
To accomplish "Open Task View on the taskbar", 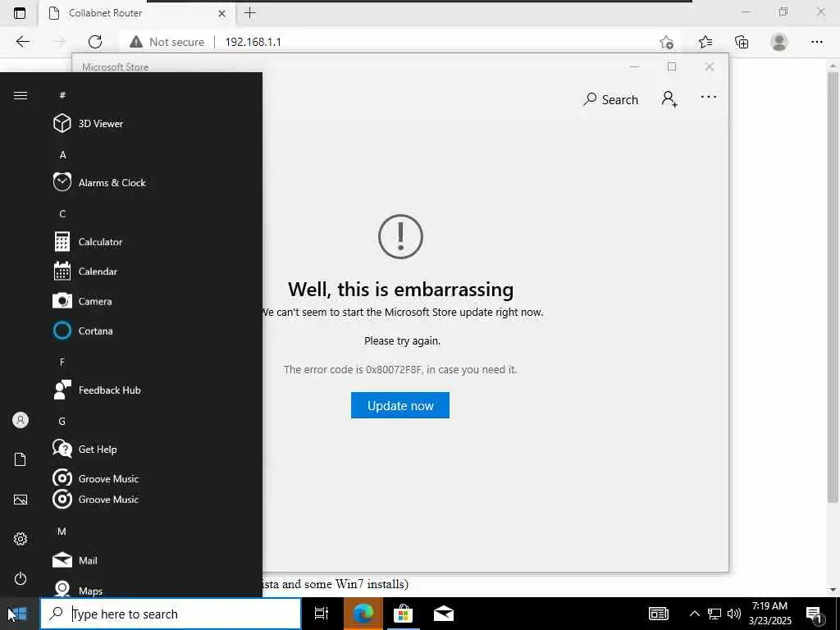I will [x=322, y=614].
